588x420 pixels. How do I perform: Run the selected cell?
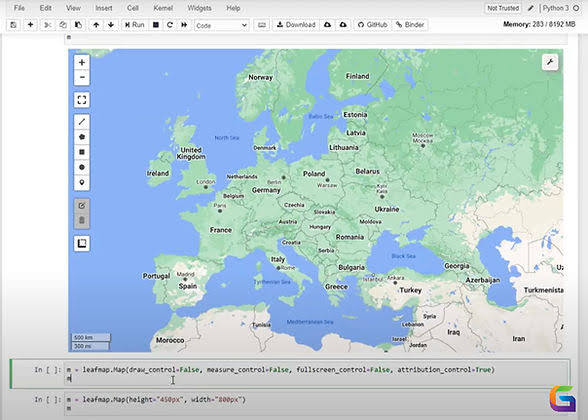click(135, 25)
